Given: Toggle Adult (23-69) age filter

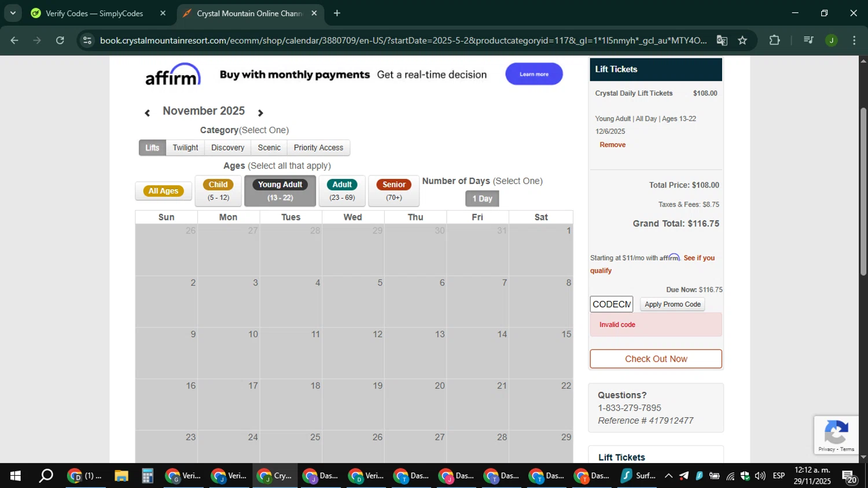Looking at the screenshot, I should click(342, 191).
